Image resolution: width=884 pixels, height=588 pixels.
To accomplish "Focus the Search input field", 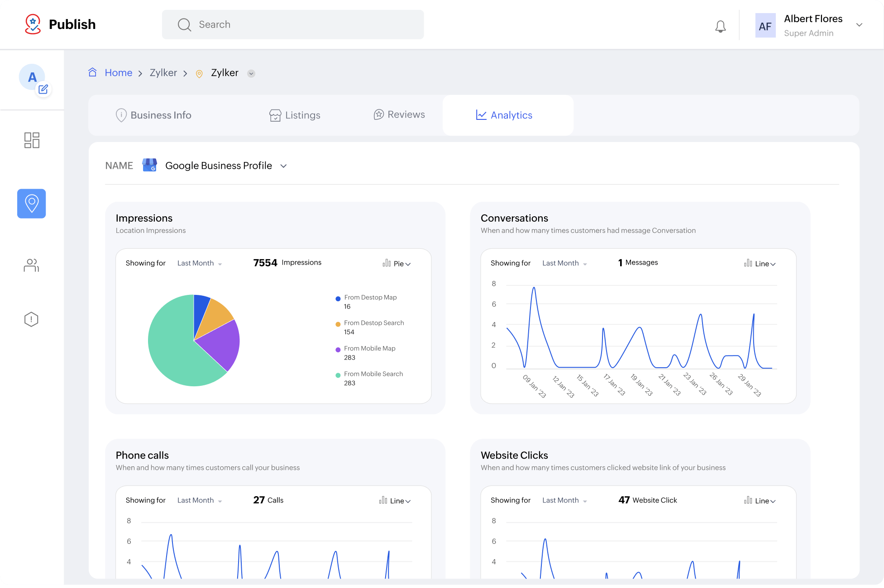I will pyautogui.click(x=293, y=24).
